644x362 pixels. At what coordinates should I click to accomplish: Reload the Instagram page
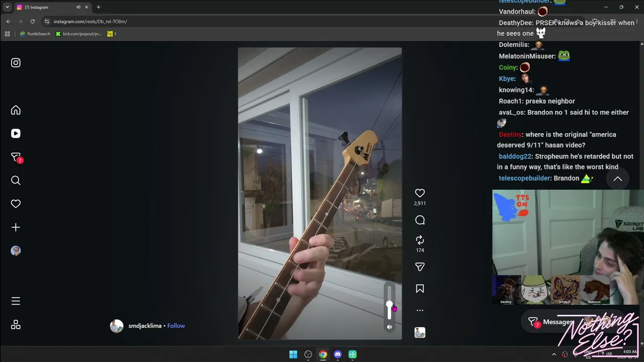point(33,22)
